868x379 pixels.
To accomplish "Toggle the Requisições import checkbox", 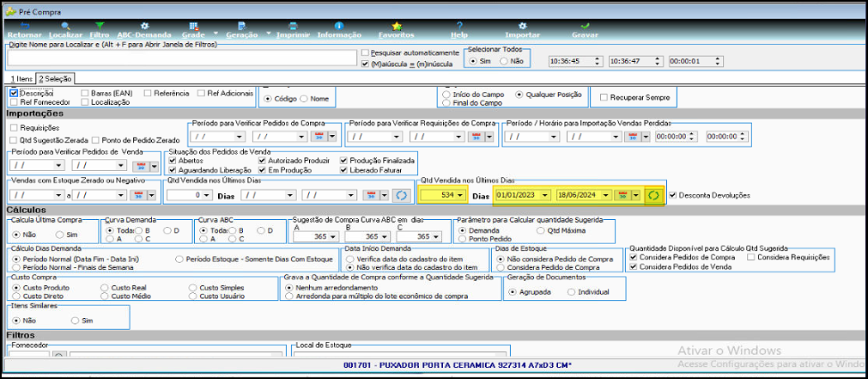I will (x=14, y=127).
